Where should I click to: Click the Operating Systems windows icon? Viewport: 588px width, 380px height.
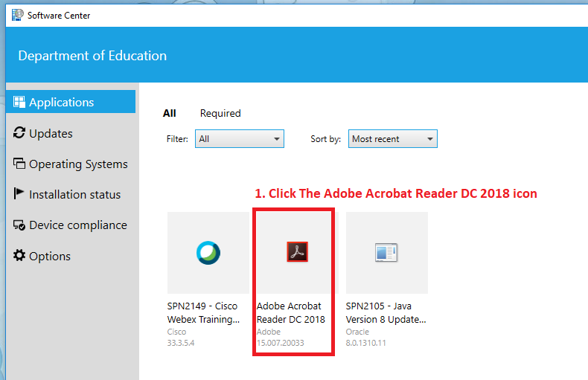19,164
